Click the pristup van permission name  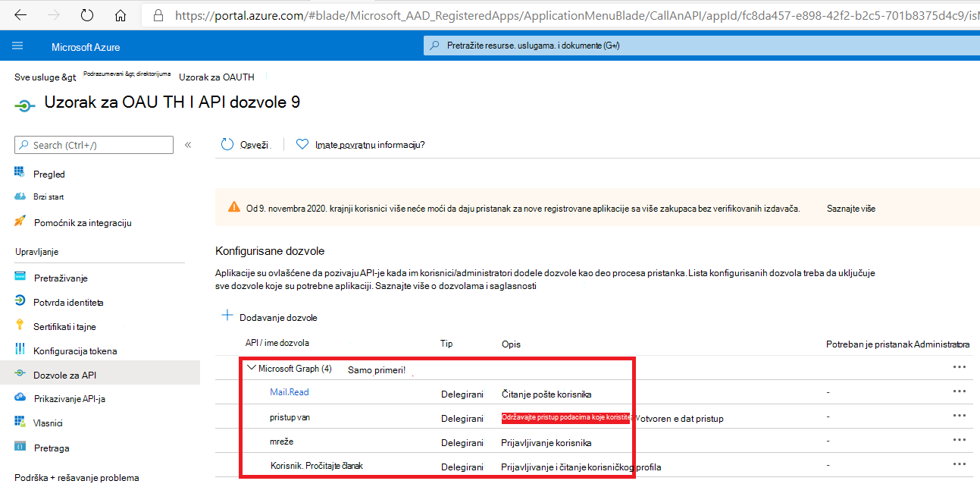290,417
